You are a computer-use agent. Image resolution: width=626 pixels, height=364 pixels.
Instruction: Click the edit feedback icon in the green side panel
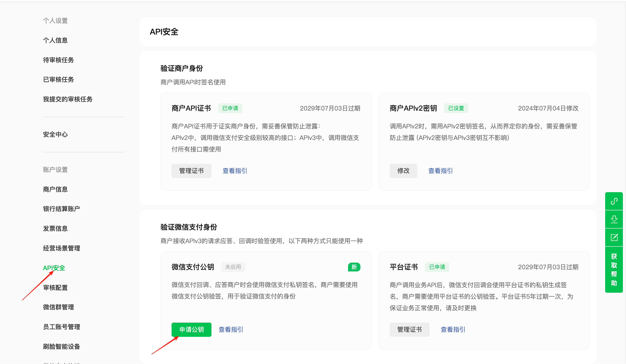(x=614, y=237)
